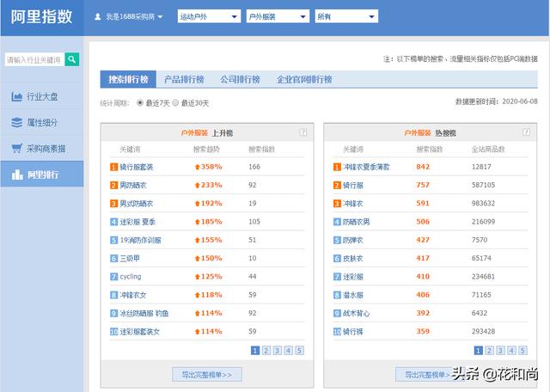Open keyword 迷彩服套装女
This screenshot has height=392, width=550.
(x=139, y=331)
